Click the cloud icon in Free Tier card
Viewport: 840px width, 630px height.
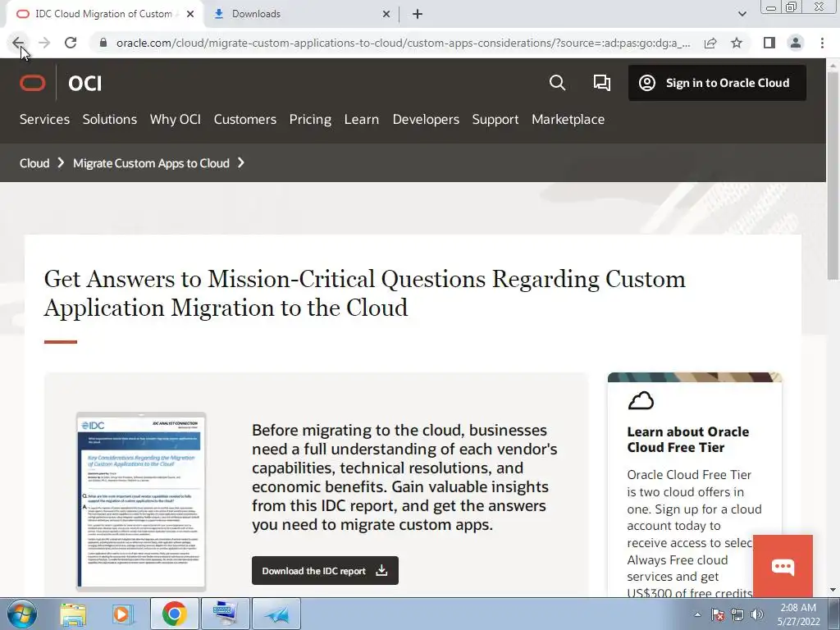pos(641,400)
